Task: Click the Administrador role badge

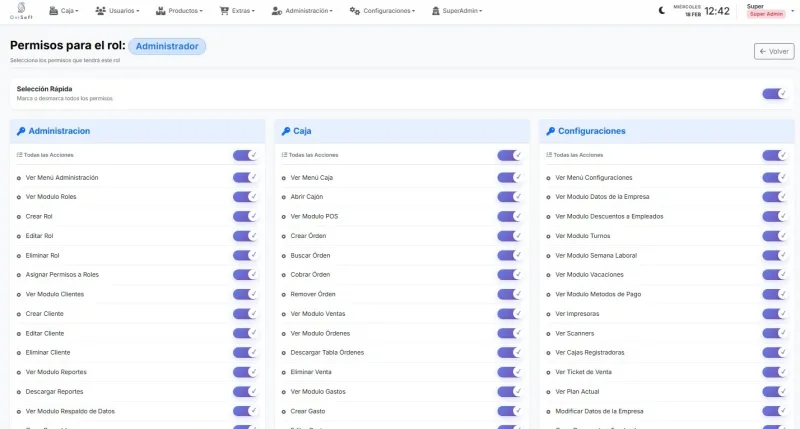Action: pos(167,46)
